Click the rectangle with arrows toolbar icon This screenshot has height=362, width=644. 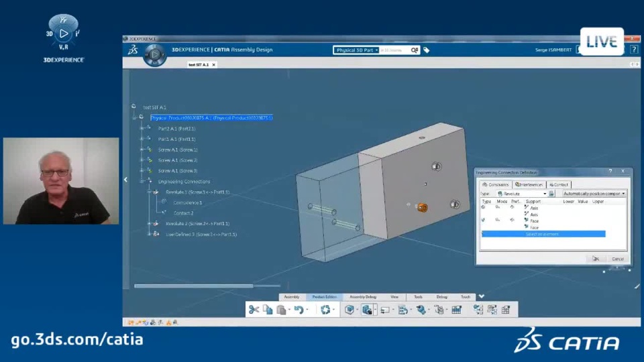pyautogui.click(x=385, y=310)
